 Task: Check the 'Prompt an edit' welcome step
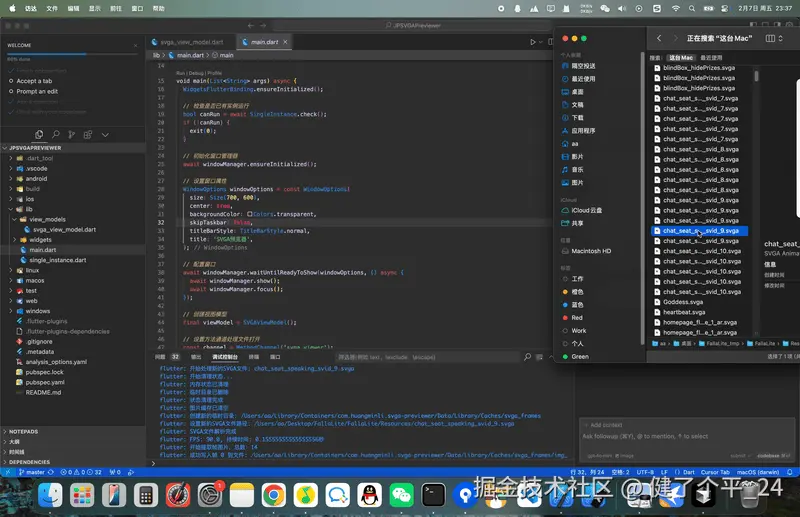point(36,91)
